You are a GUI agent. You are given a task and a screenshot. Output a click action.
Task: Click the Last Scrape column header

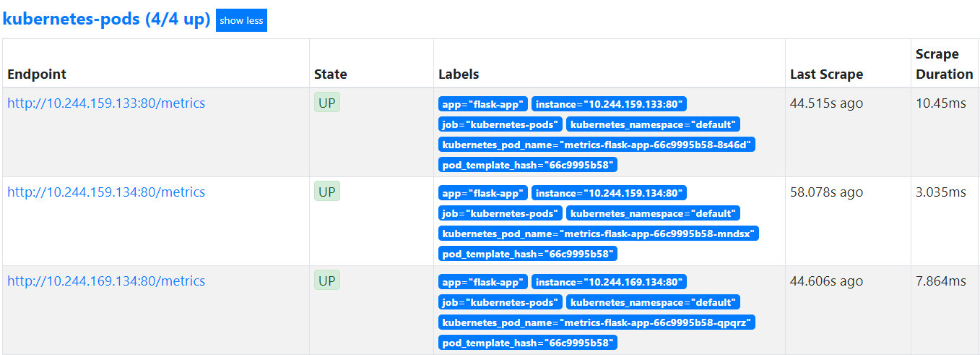[x=826, y=74]
